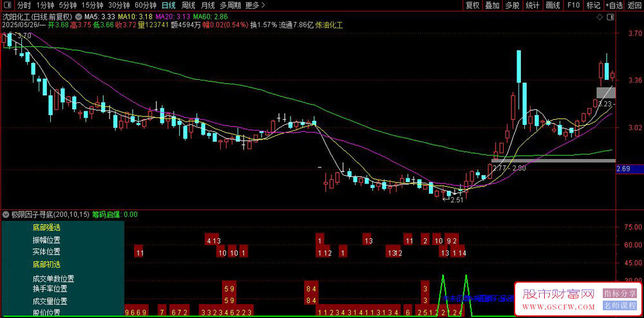This screenshot has width=644, height=318.
Task: Select the 月线 monthly chart tab
Action: (208, 5)
